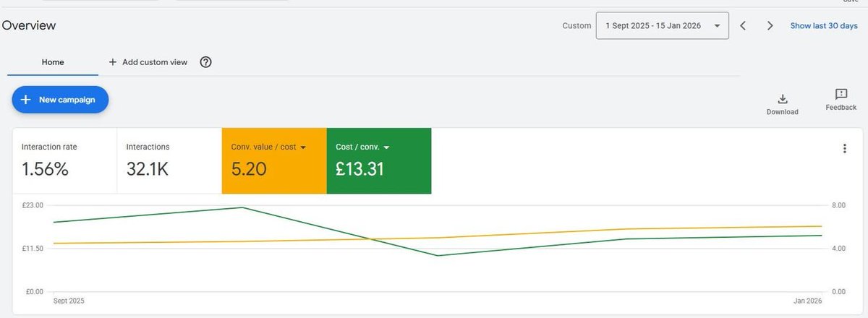Open the date range dropdown
The width and height of the screenshot is (868, 318).
pyautogui.click(x=662, y=25)
